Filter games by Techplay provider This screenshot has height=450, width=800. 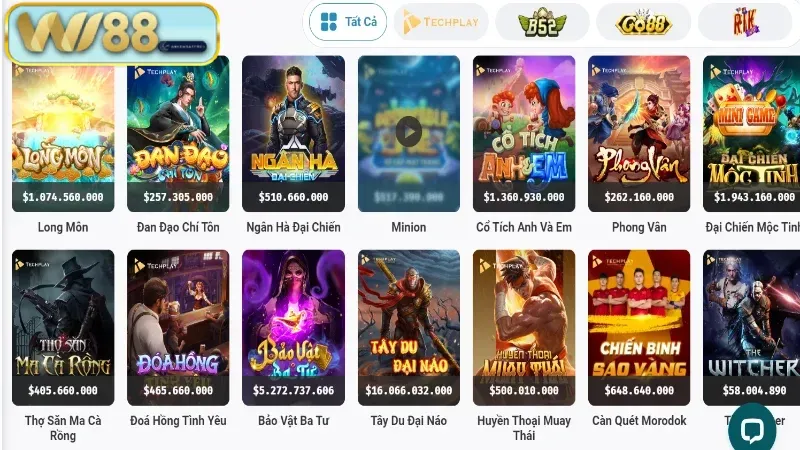[x=441, y=22]
